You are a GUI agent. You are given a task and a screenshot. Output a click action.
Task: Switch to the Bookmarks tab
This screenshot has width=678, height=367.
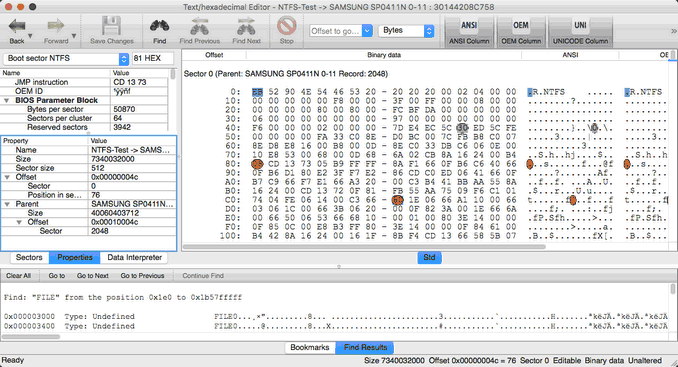coord(310,348)
